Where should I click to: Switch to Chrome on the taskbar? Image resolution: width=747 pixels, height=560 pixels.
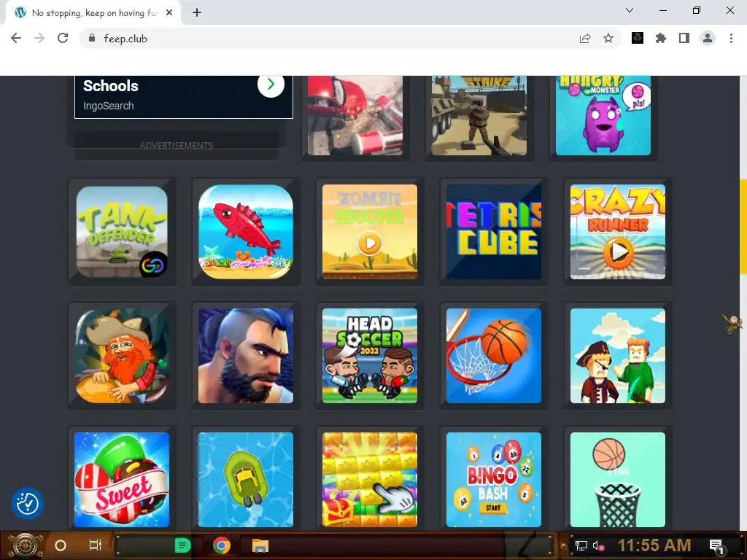coord(222,545)
